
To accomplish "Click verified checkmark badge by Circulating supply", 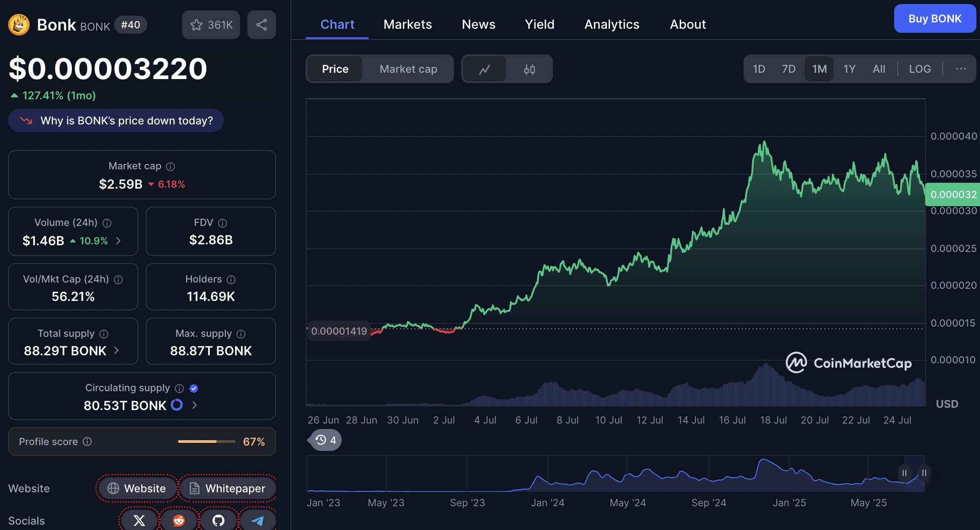I will click(x=194, y=389).
